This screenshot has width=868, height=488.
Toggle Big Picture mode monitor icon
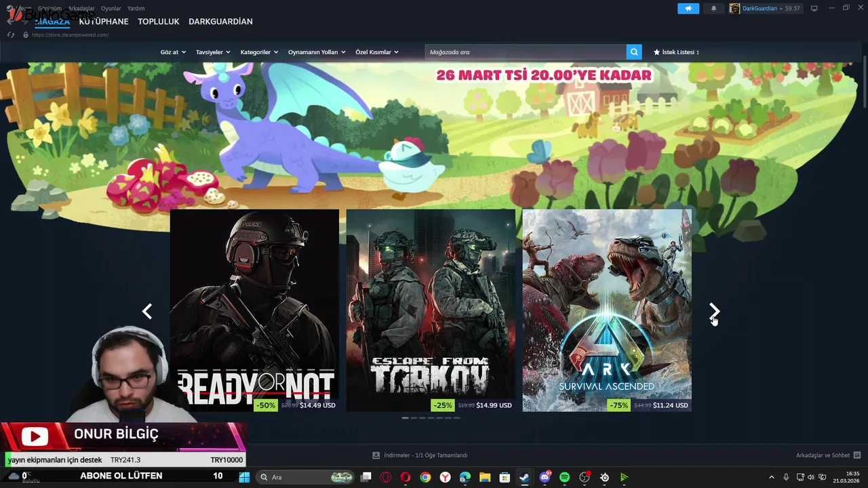tap(814, 8)
